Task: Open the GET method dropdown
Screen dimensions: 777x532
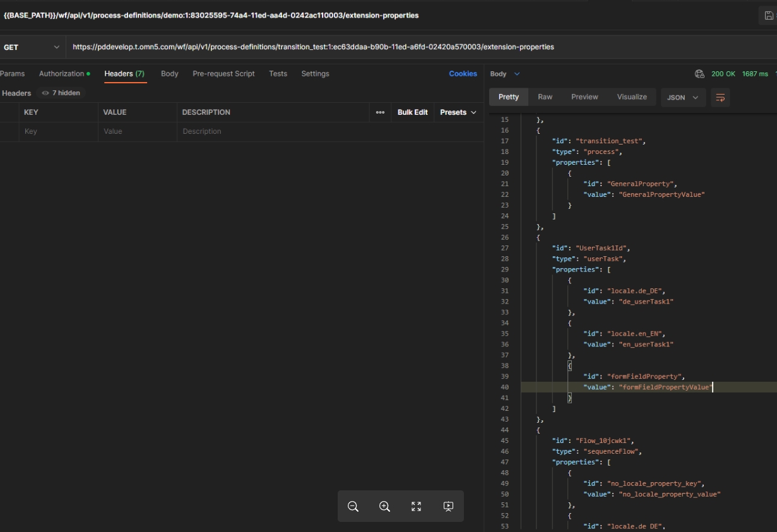Action: [x=32, y=47]
